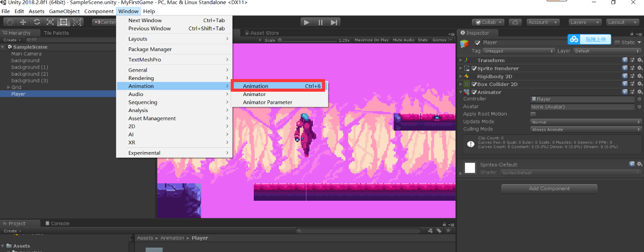The image size is (644, 252).
Task: Select the Hand tool in the toolbar
Action: point(10,22)
